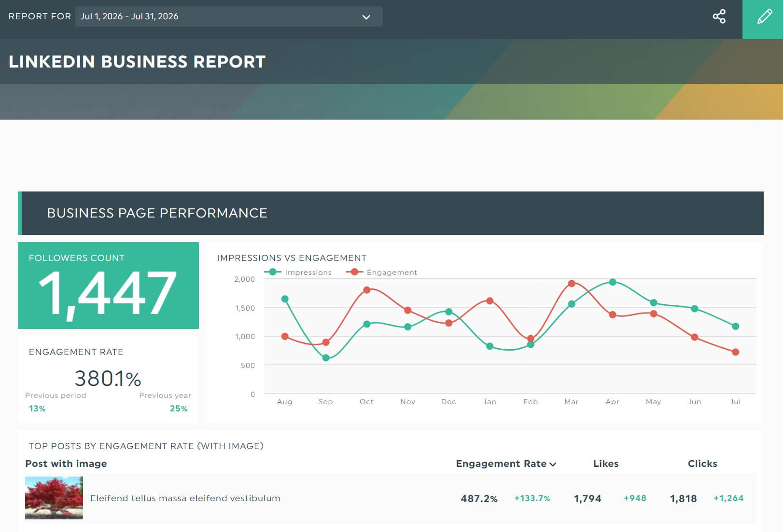
Task: Toggle the Engagement legend series
Action: pyautogui.click(x=381, y=272)
